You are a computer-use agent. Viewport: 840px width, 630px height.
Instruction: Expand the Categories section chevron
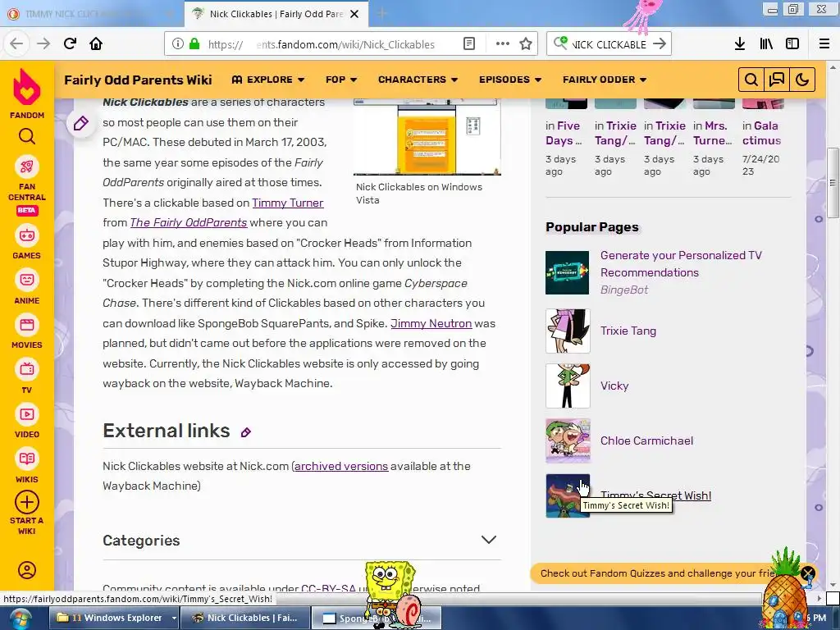tap(489, 540)
